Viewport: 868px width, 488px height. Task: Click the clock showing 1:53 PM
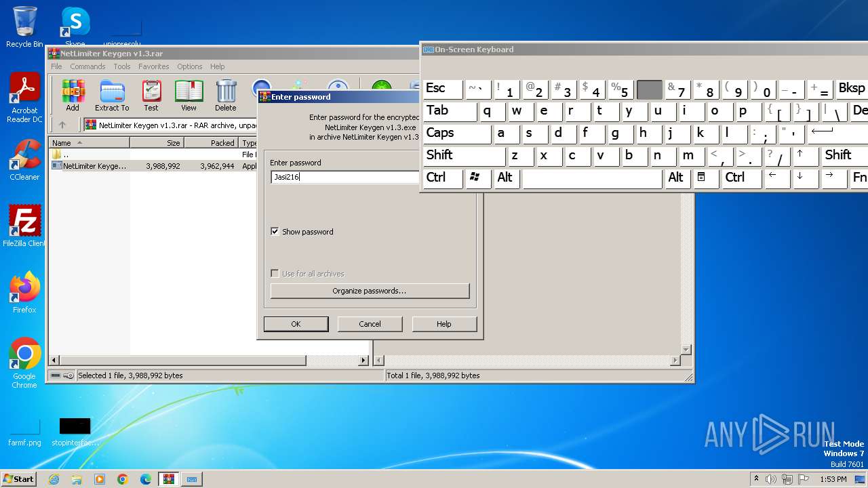coord(833,479)
